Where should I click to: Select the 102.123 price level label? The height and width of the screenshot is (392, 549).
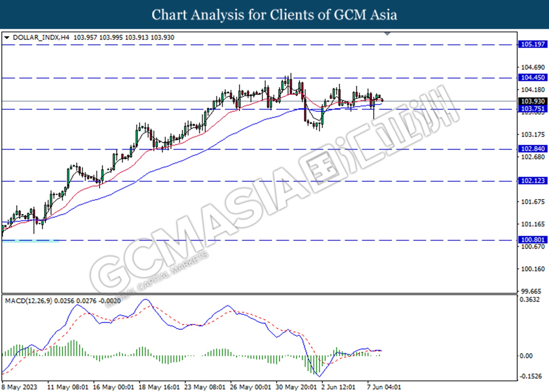tap(533, 181)
